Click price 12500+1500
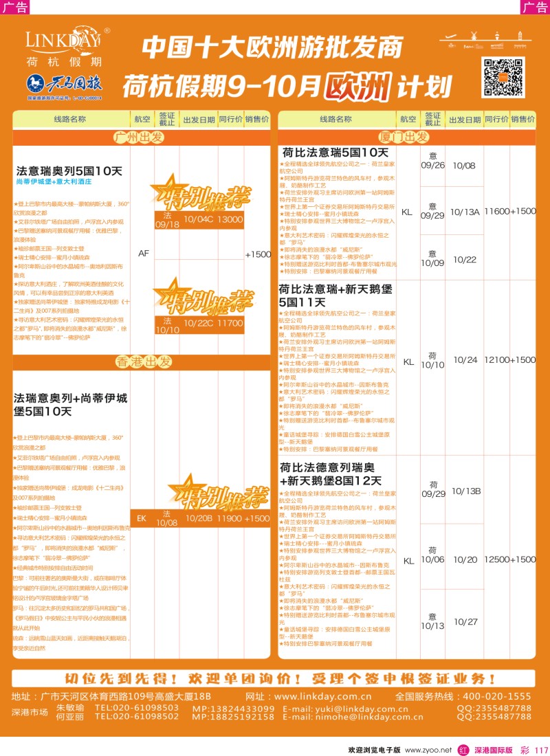 pos(510,559)
